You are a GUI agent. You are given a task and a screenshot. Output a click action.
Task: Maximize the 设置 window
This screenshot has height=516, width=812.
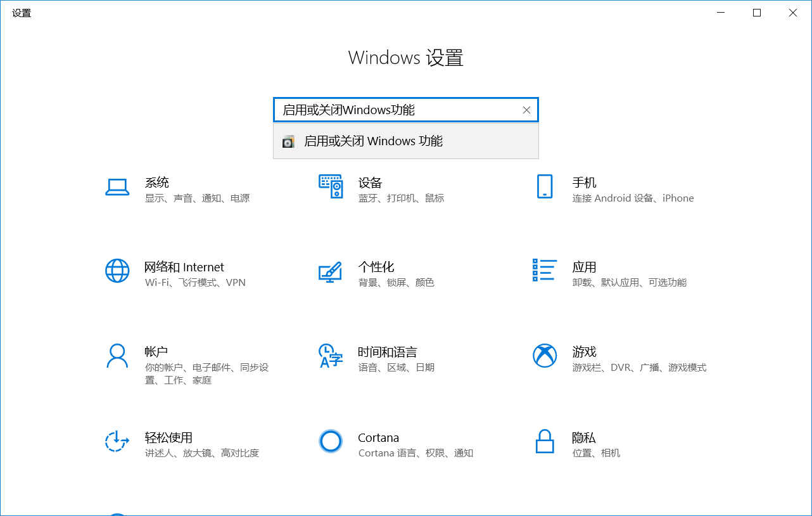757,13
